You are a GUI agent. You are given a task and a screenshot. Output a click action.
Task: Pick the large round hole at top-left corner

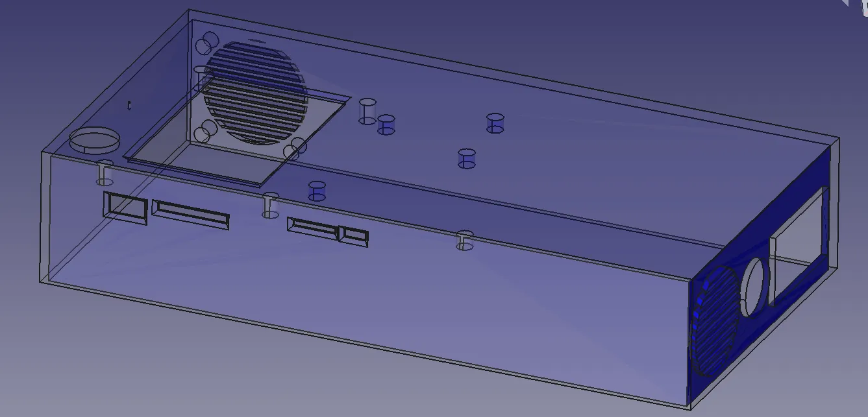tap(95, 140)
